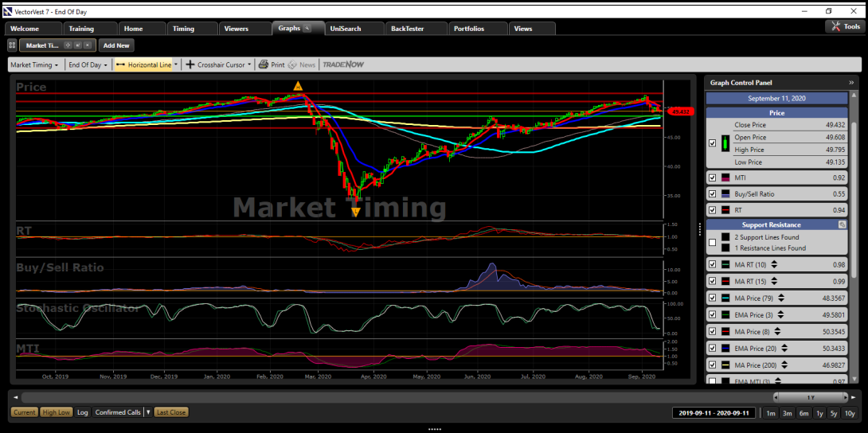
Task: Switch to the Training tab
Action: [90, 29]
